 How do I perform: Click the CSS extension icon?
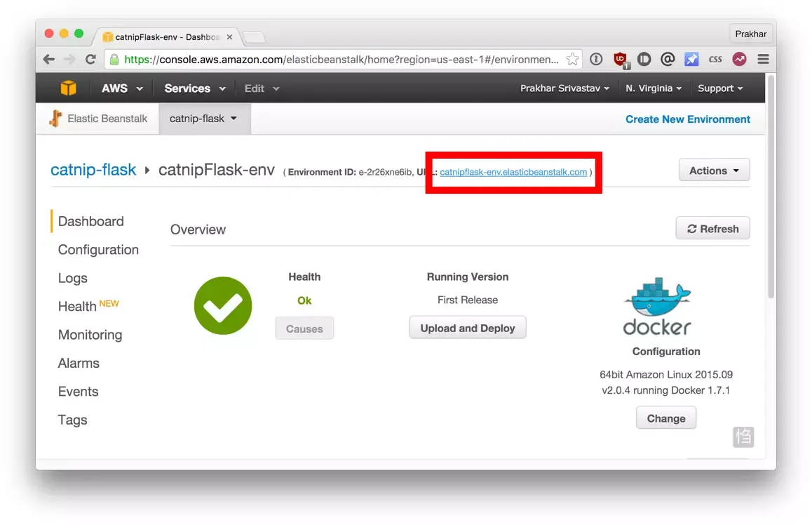pos(715,59)
